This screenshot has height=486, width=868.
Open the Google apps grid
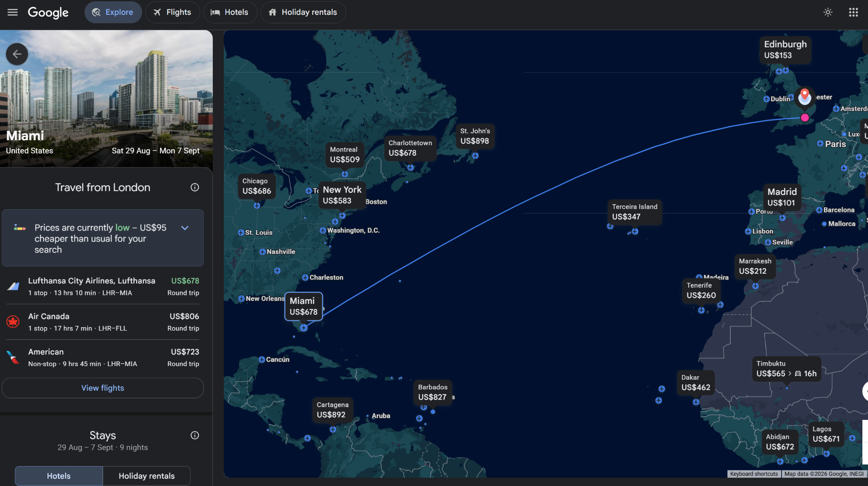[853, 12]
